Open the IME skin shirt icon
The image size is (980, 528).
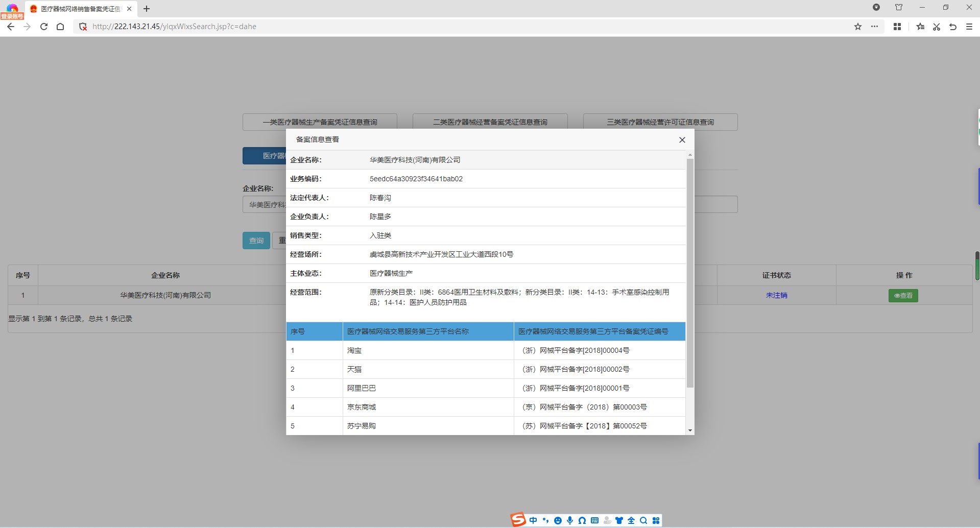(x=619, y=520)
